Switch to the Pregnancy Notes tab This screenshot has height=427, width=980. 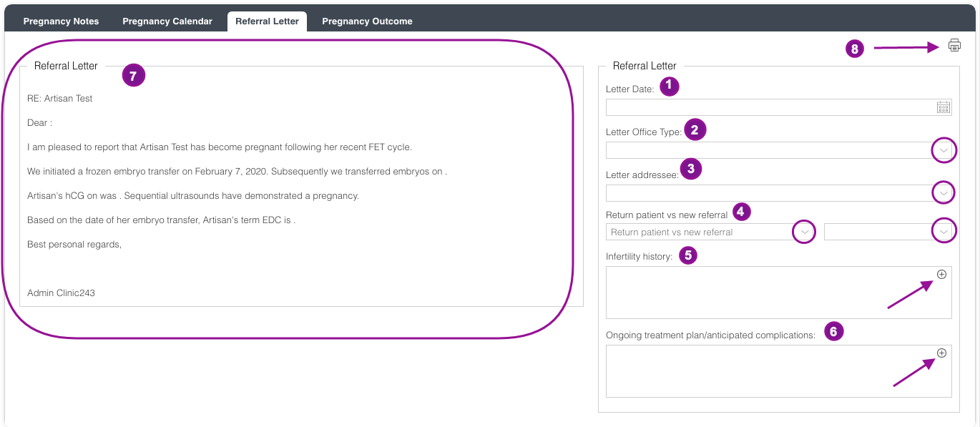coord(61,21)
